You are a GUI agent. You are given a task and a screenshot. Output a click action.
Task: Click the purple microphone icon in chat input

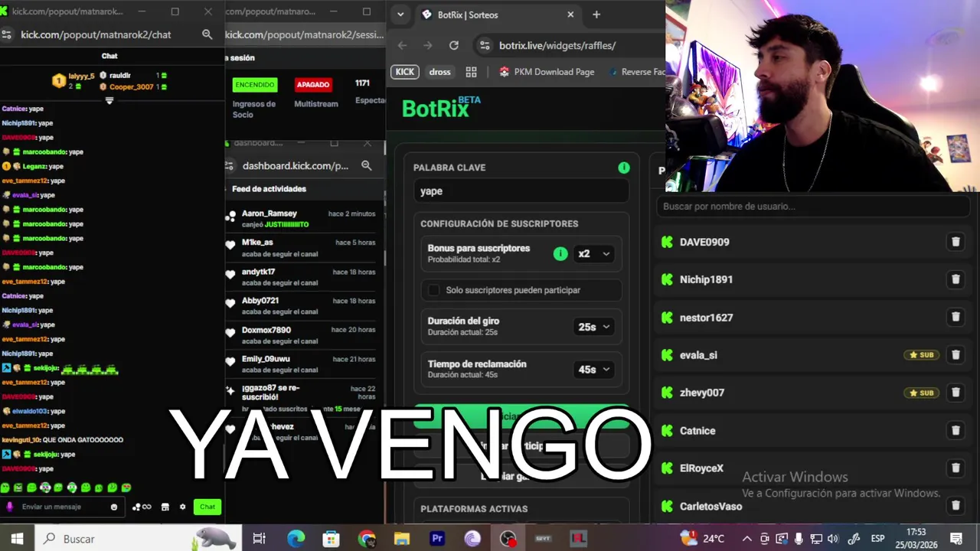pos(10,507)
